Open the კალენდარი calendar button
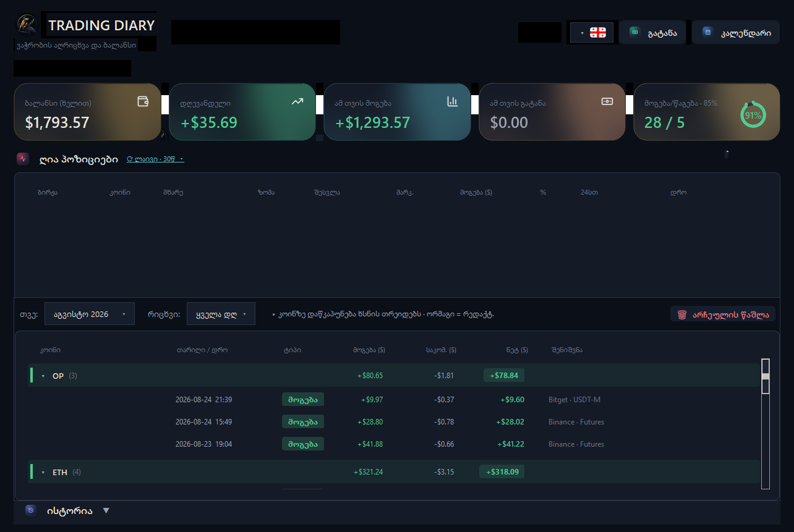 [x=736, y=32]
